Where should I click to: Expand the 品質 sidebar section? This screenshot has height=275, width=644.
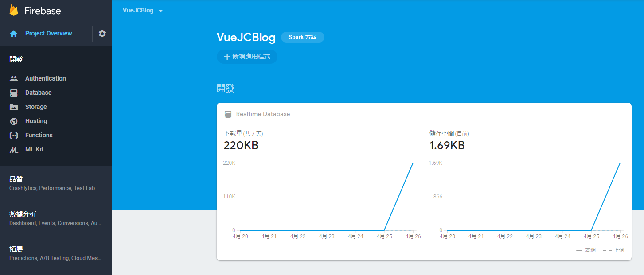coord(56,183)
